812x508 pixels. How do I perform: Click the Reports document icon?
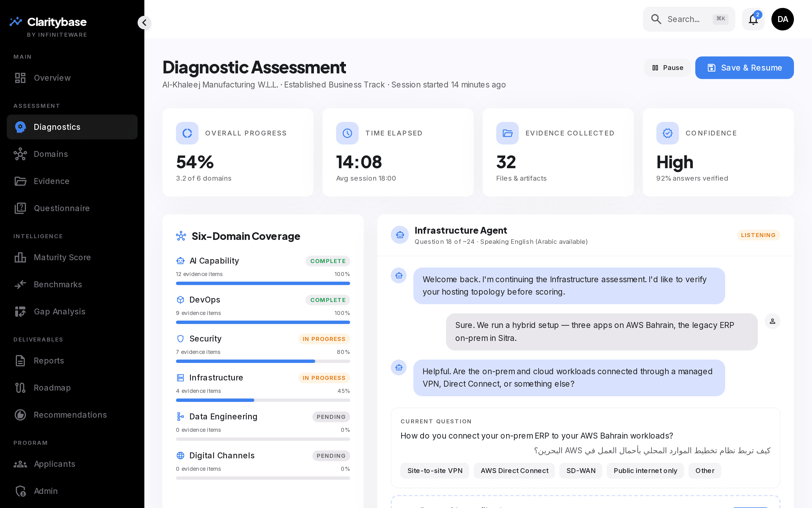20,361
